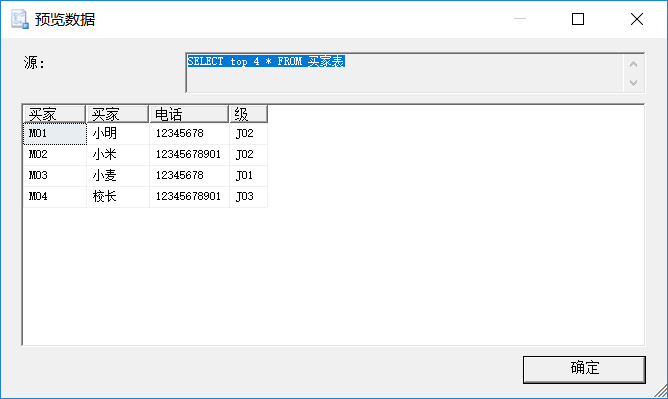Image resolution: width=668 pixels, height=399 pixels.
Task: Close the 预览数据 dialog with X
Action: click(x=636, y=19)
